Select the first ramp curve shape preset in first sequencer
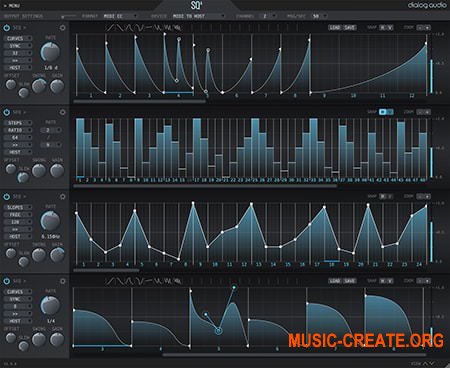450x368 pixels. tap(111, 28)
